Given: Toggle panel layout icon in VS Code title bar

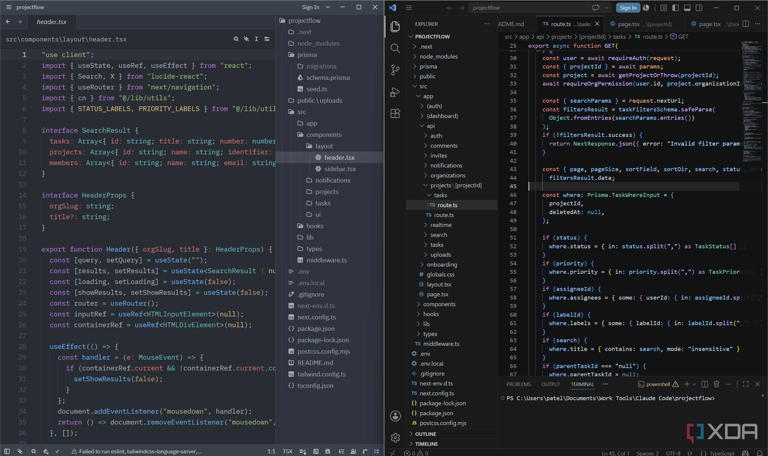Looking at the screenshot, I should (687, 8).
